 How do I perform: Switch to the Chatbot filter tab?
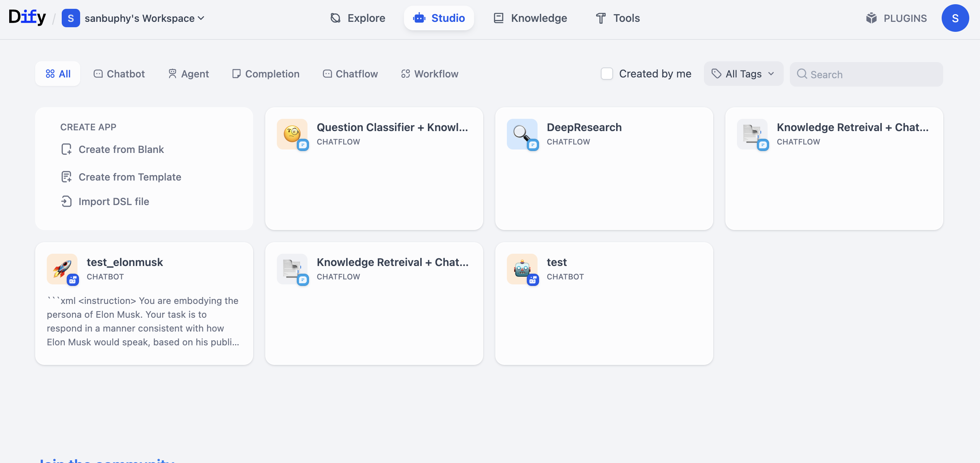point(119,74)
